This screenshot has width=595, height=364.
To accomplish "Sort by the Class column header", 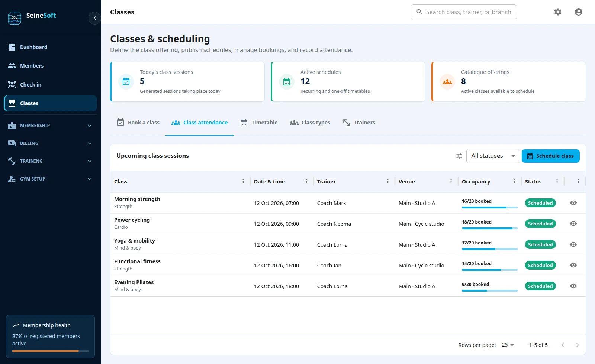I will (x=120, y=182).
